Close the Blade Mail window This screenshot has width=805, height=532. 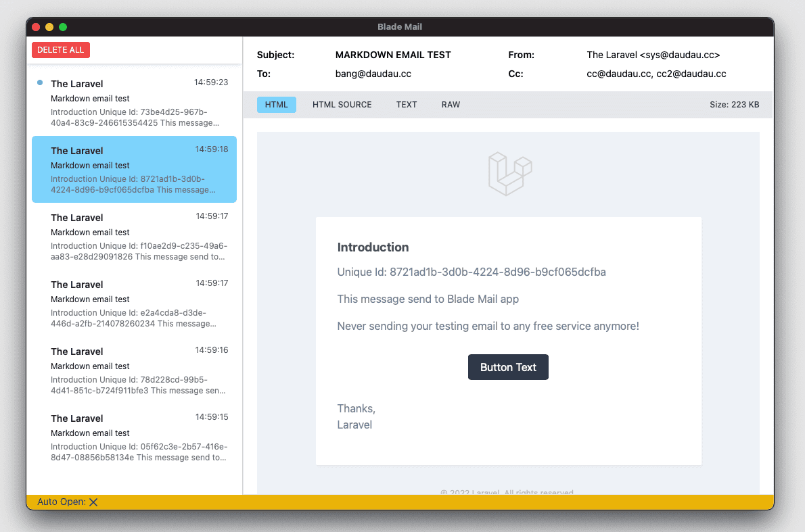click(36, 27)
